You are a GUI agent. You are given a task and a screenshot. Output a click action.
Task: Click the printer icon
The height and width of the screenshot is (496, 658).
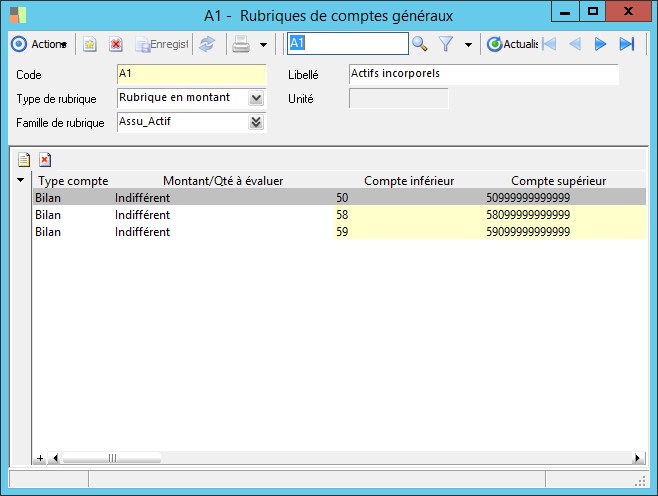click(241, 44)
